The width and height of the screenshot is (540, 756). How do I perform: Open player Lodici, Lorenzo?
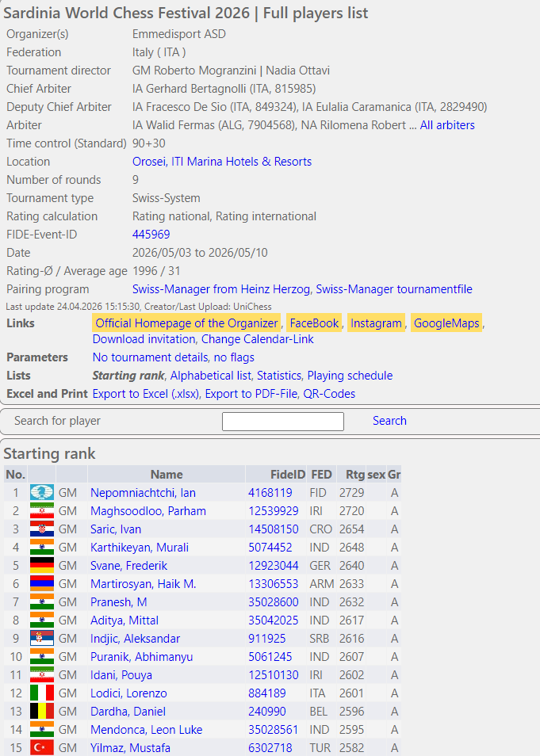(128, 693)
